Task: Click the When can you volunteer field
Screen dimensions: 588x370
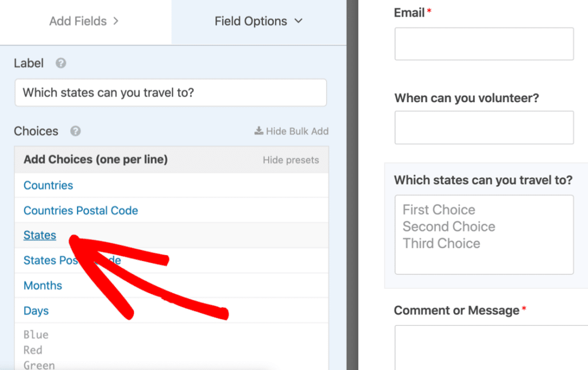Action: coord(484,128)
